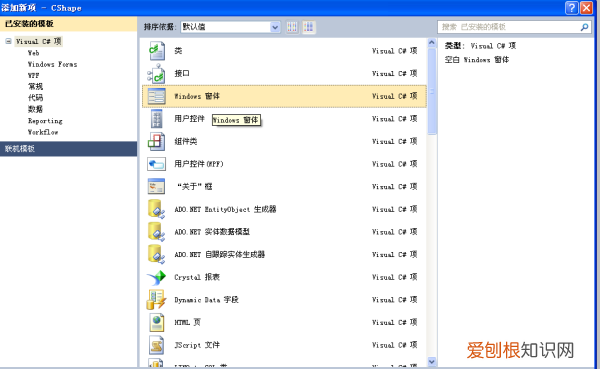
Task: Click the template list scroll down arrow
Action: (432, 361)
